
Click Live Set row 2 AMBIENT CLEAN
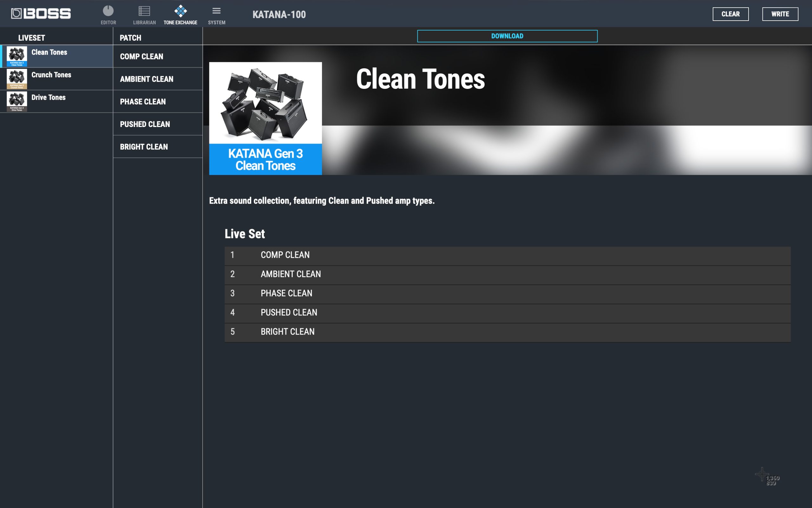(507, 275)
